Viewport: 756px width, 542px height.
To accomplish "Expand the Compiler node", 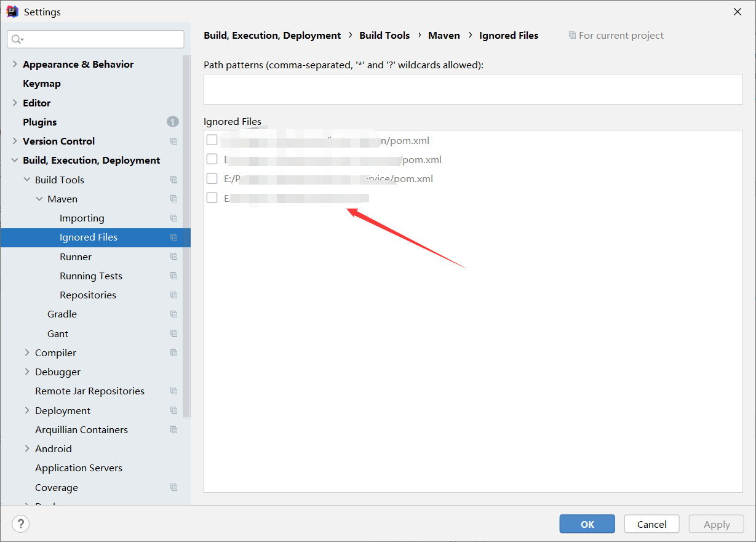I will click(x=27, y=353).
